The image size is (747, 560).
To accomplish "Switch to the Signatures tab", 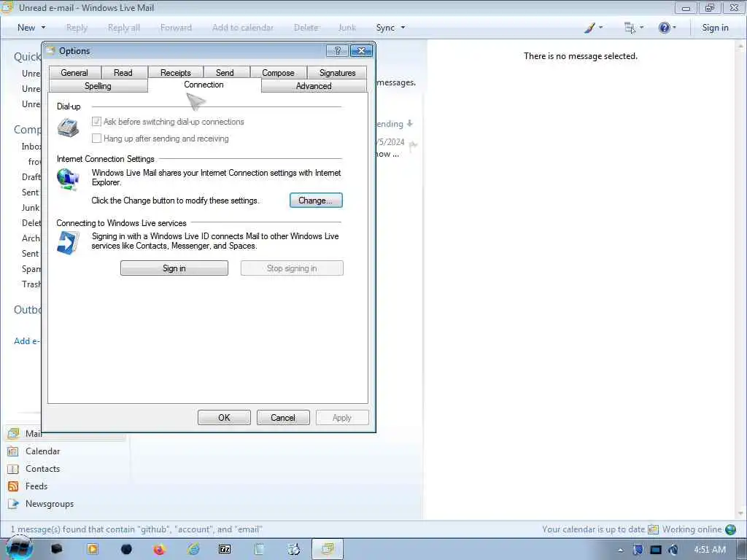I will click(x=337, y=72).
